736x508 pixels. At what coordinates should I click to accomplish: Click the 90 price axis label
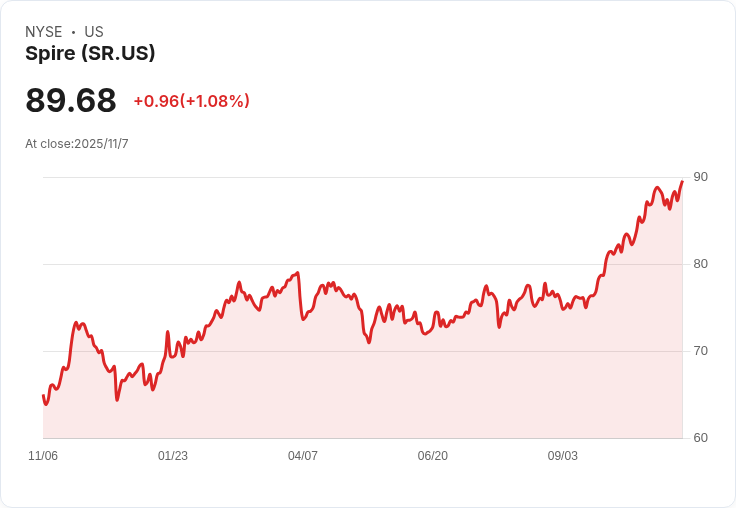[x=700, y=177]
